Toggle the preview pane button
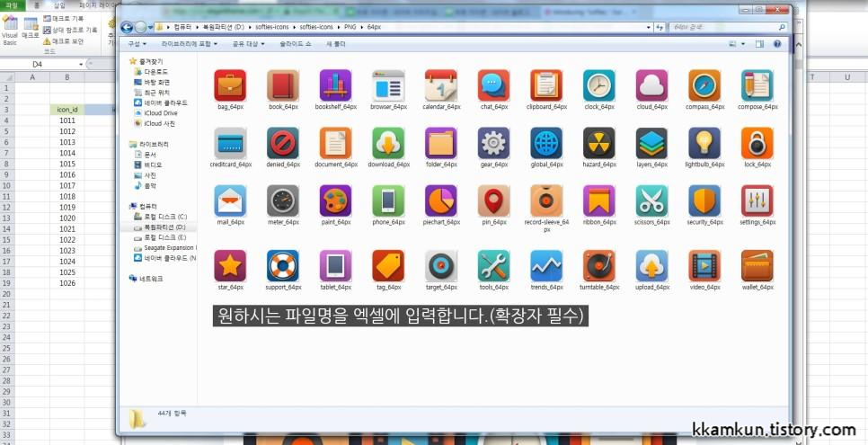This screenshot has height=445, width=868. (759, 44)
